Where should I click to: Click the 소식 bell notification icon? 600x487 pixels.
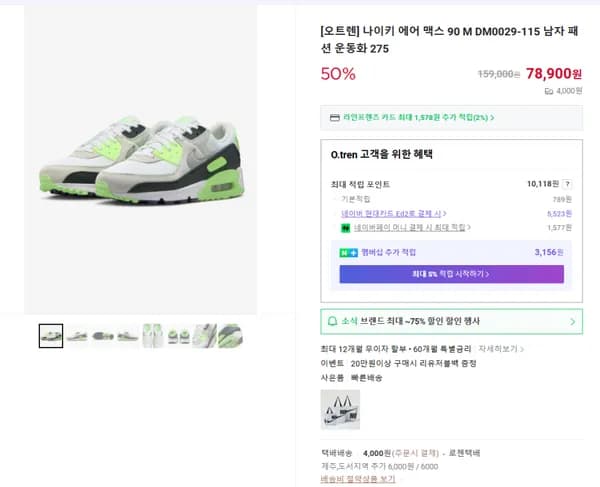pos(333,321)
